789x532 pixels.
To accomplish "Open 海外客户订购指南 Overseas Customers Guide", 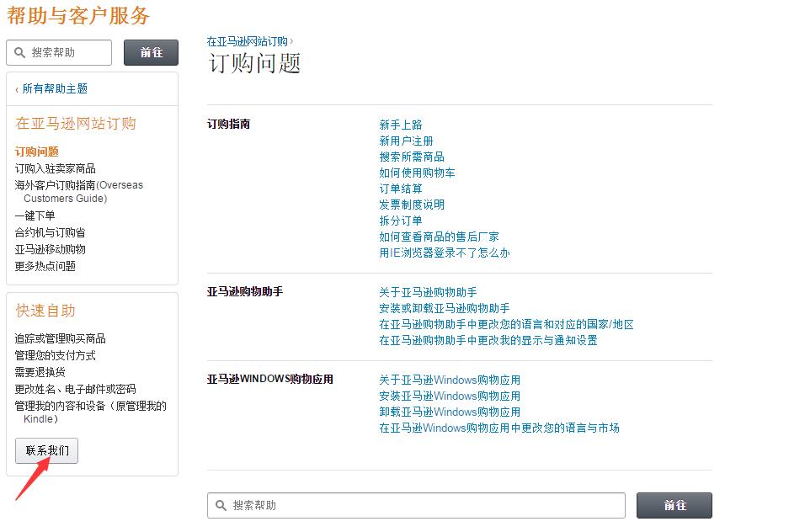I will (x=78, y=192).
